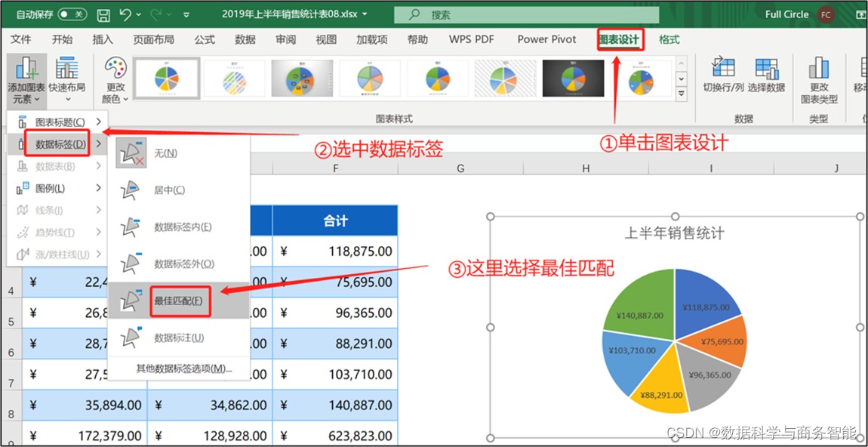Click the 搜索 search box

pyautogui.click(x=526, y=15)
